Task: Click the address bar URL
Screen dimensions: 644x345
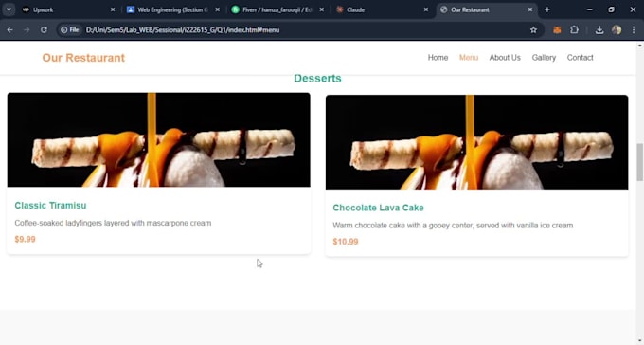Action: click(x=183, y=30)
